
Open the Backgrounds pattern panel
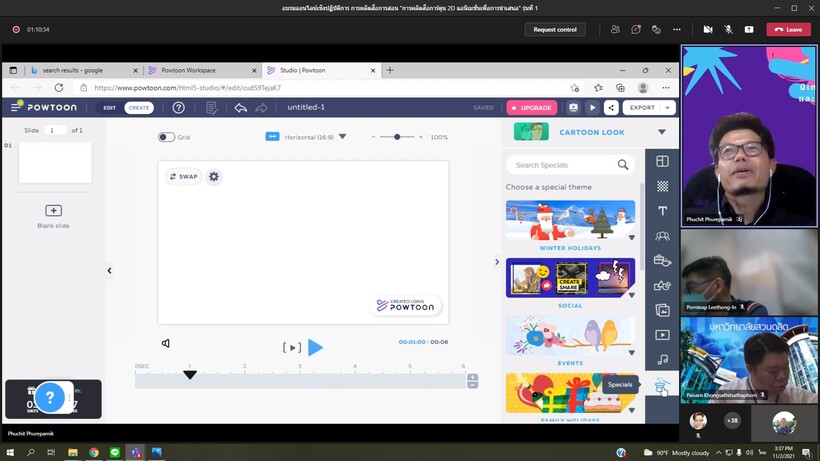coord(662,186)
